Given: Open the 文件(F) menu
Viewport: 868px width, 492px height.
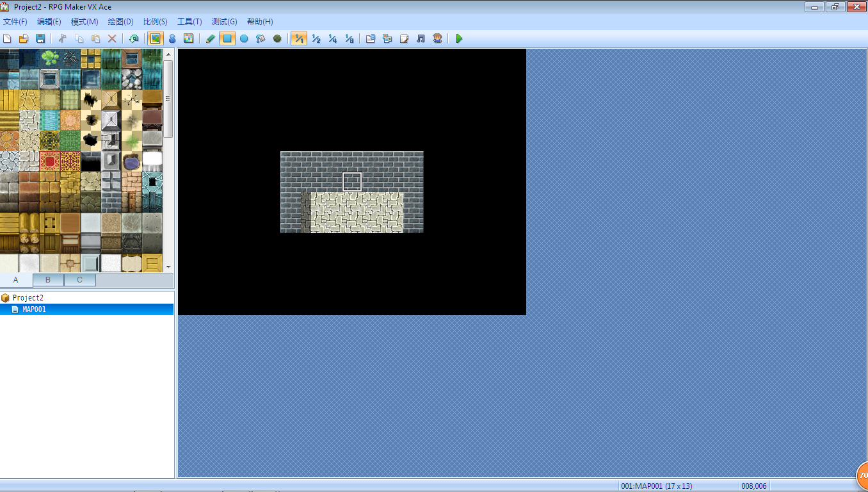Looking at the screenshot, I should (x=15, y=22).
